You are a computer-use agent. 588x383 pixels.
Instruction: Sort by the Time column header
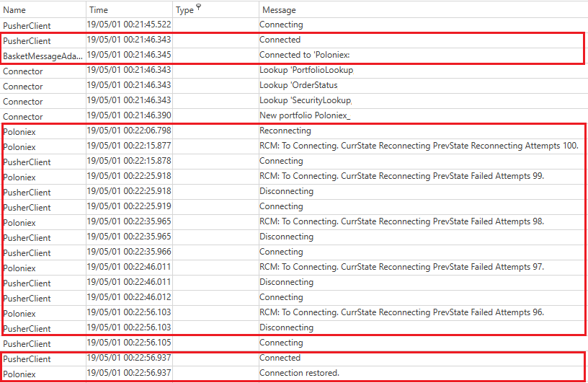98,10
